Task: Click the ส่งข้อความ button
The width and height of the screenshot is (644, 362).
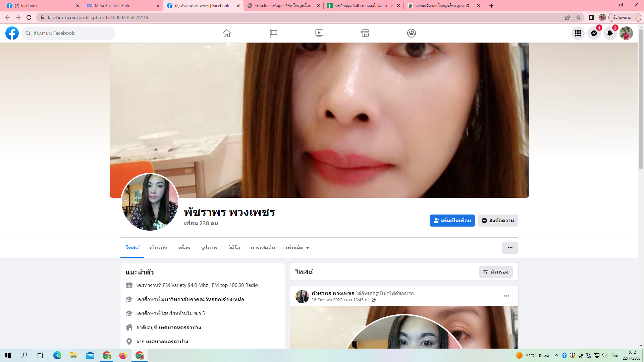Action: (498, 221)
